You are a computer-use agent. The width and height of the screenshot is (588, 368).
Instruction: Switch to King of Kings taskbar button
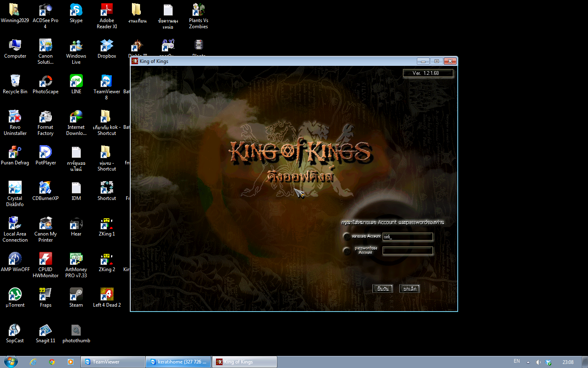click(x=244, y=362)
